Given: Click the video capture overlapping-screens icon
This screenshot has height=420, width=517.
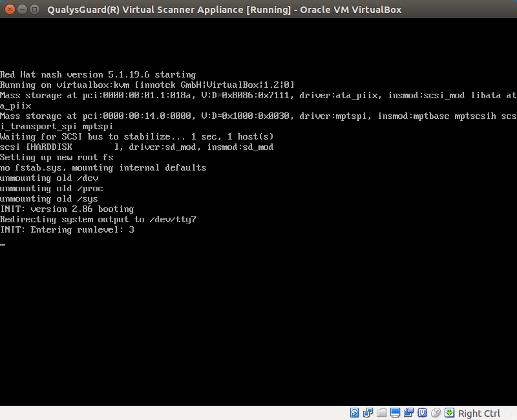Looking at the screenshot, I should point(408,413).
